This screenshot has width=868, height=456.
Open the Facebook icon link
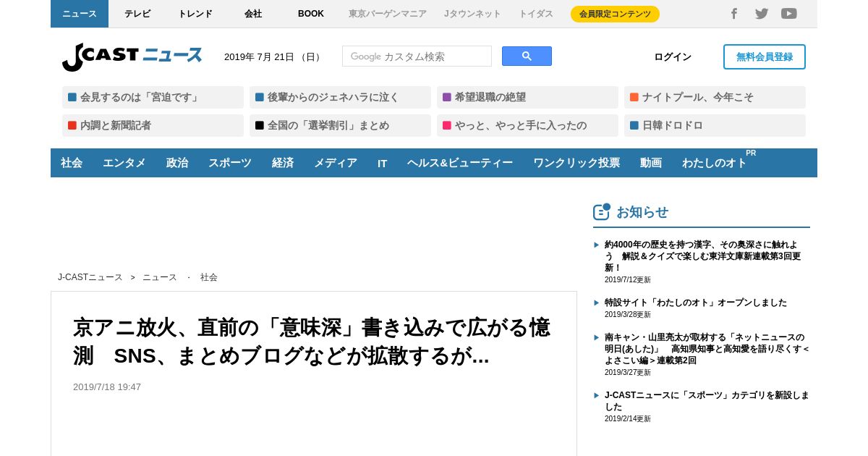coord(733,14)
